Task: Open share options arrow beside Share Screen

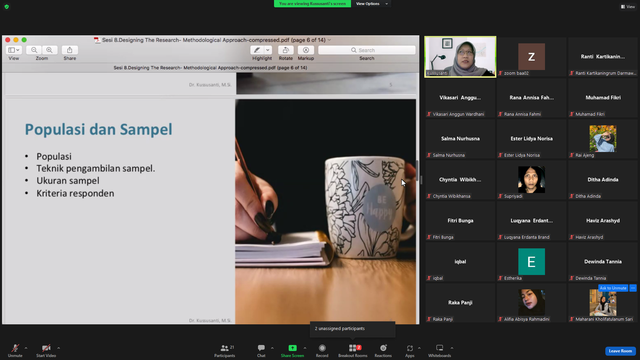Action: coord(305,348)
